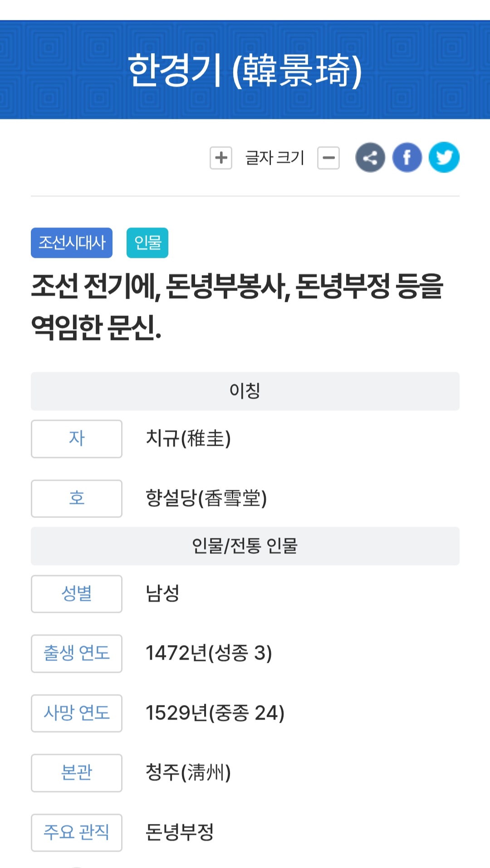This screenshot has height=868, width=490.
Task: Tap the 이칭 section header
Action: tap(245, 391)
